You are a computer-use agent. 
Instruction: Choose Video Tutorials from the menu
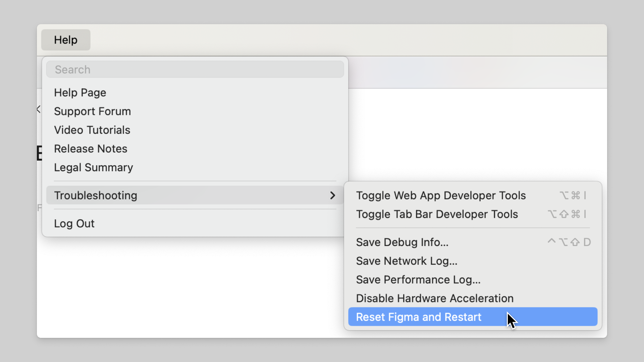point(195,130)
